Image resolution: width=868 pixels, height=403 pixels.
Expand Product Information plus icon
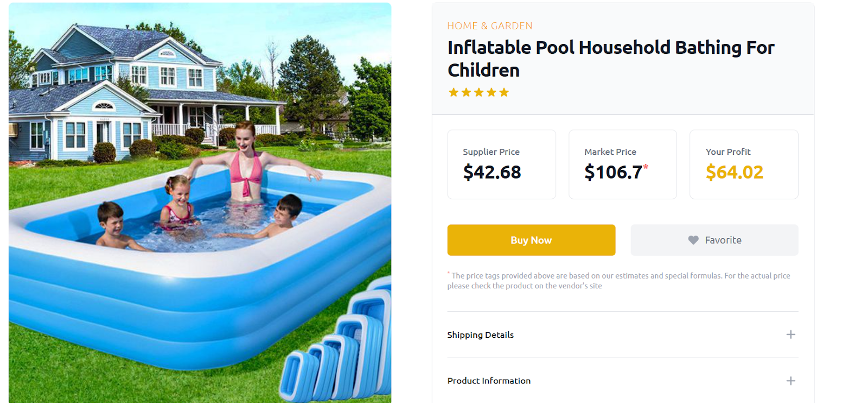click(x=790, y=381)
